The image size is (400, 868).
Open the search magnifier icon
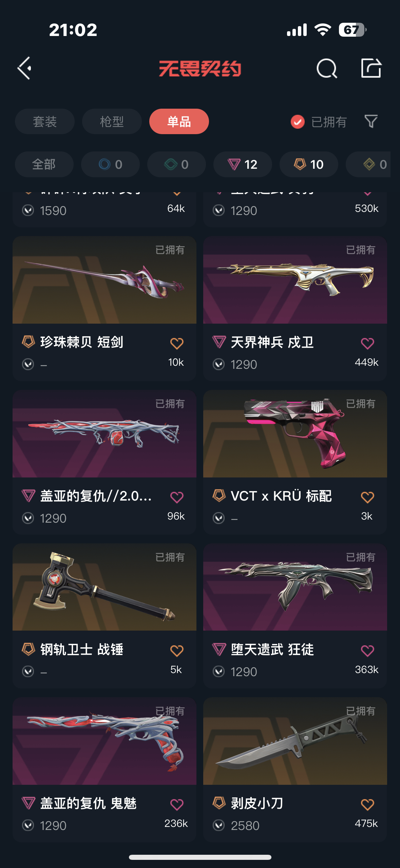[326, 68]
